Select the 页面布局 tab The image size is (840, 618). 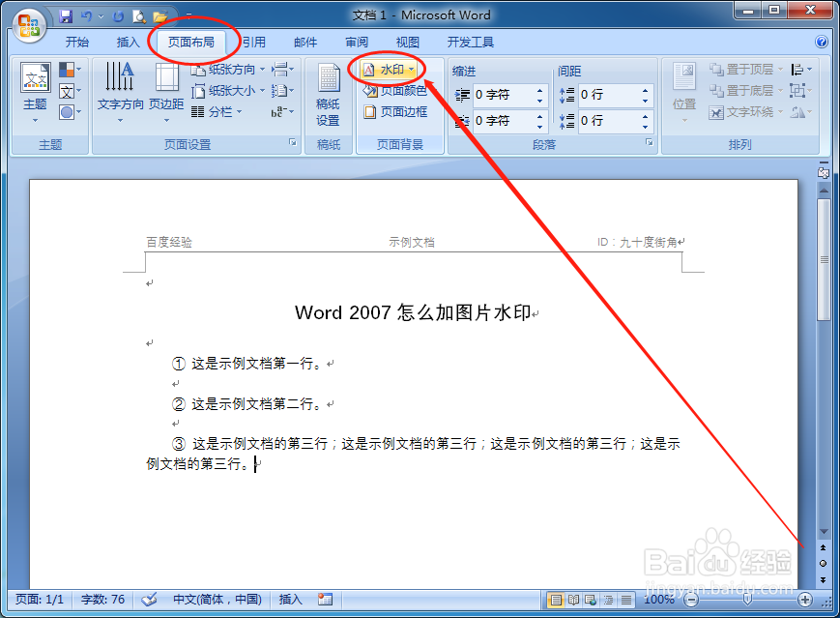point(190,42)
